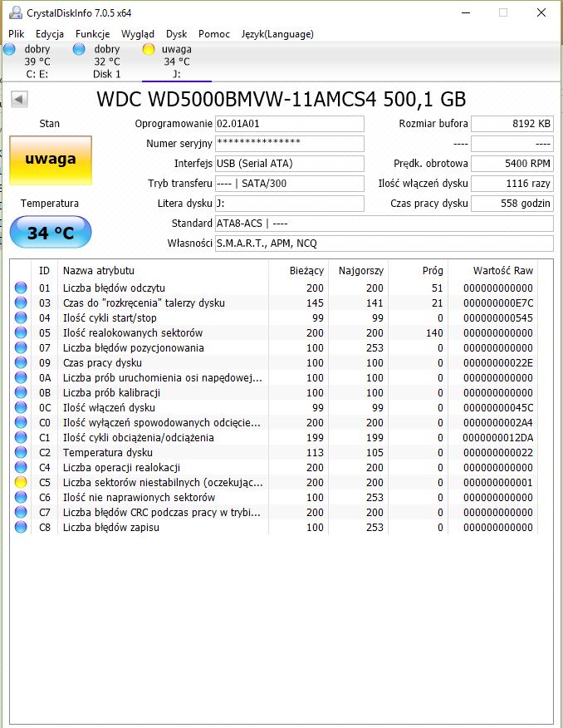Image resolution: width=563 pixels, height=728 pixels.
Task: Click the Oprogramowanie field 02.01A01
Action: click(x=289, y=124)
